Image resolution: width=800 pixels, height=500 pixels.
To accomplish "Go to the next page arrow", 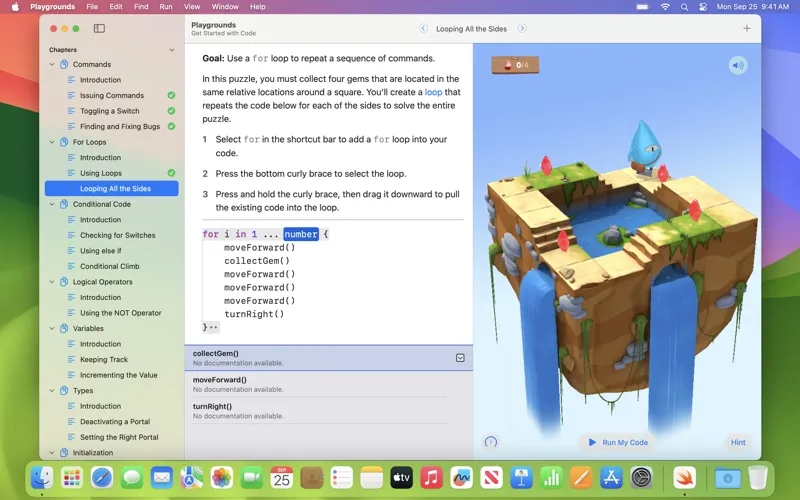I will (522, 29).
